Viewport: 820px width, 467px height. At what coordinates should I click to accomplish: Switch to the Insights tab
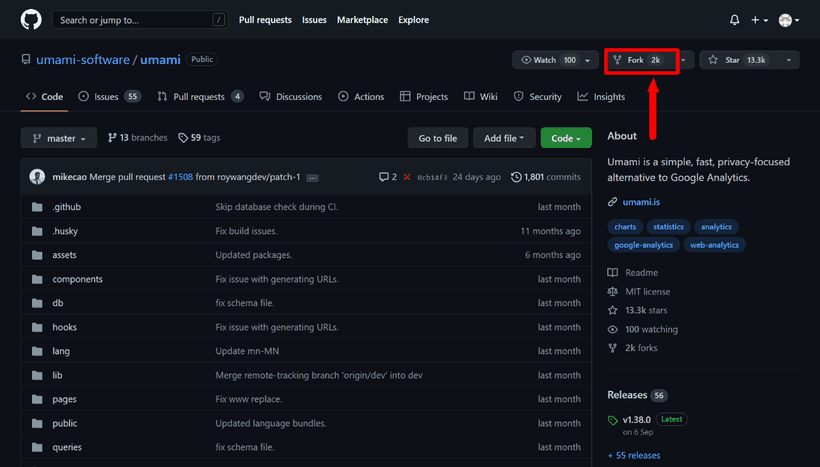coord(601,97)
